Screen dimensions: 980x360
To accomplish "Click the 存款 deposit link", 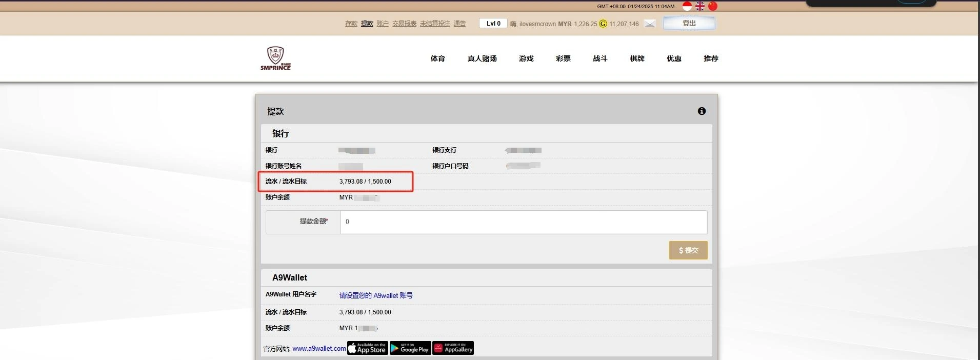I will pos(351,24).
